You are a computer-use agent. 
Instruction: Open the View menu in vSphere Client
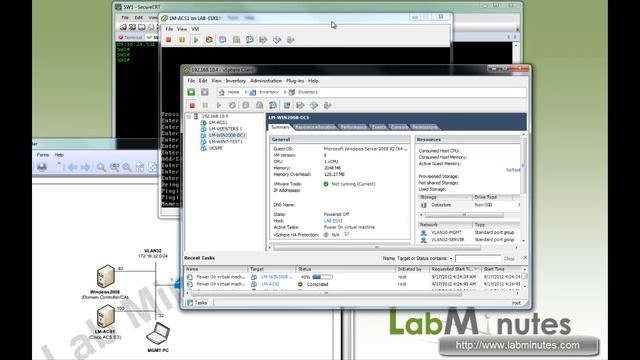[x=216, y=81]
